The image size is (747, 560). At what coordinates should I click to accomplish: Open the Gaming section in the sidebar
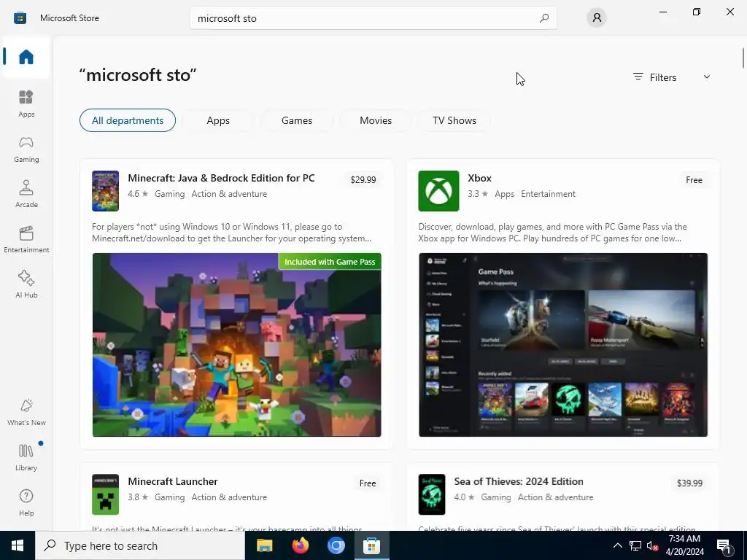[26, 149]
